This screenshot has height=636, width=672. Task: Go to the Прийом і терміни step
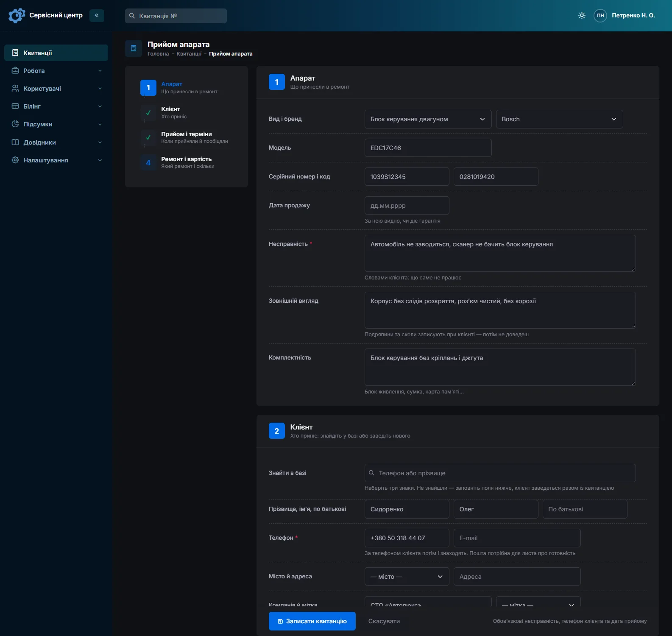click(184, 137)
